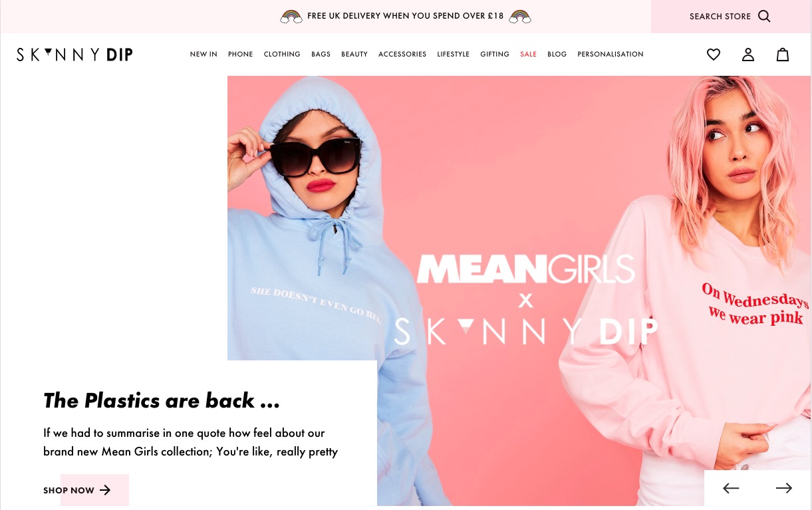
Task: Go to previous slide with left arrow
Action: (x=731, y=488)
